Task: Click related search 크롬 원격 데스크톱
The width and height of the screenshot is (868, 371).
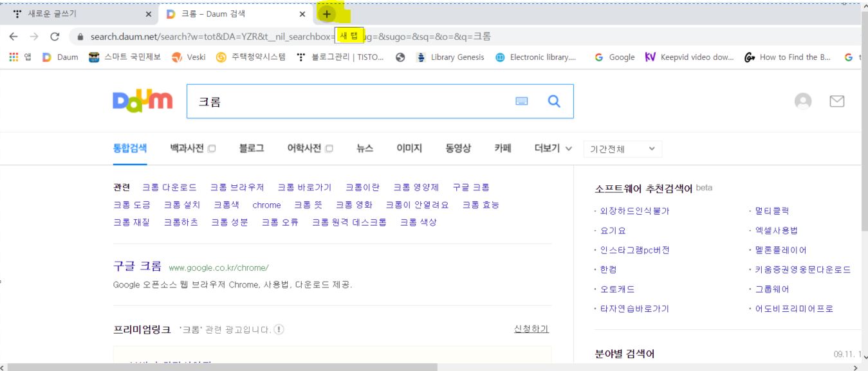Action: pos(349,222)
